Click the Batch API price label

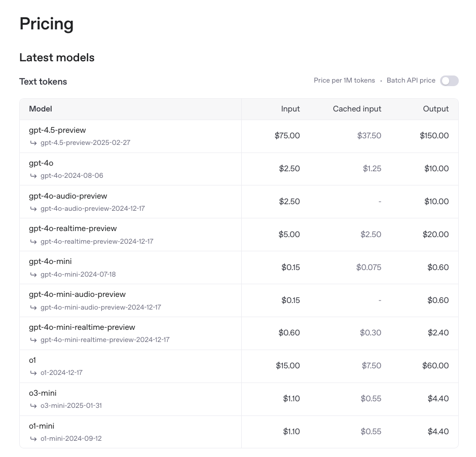pyautogui.click(x=411, y=81)
